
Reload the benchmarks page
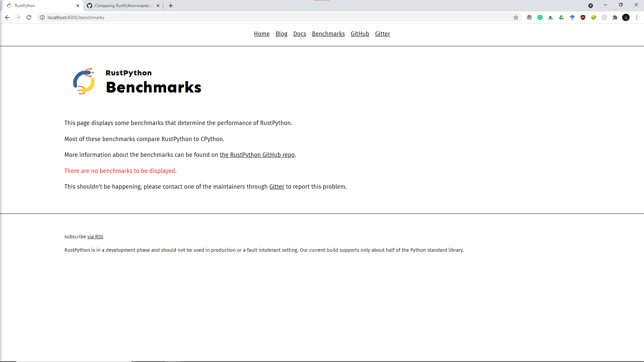29,17
